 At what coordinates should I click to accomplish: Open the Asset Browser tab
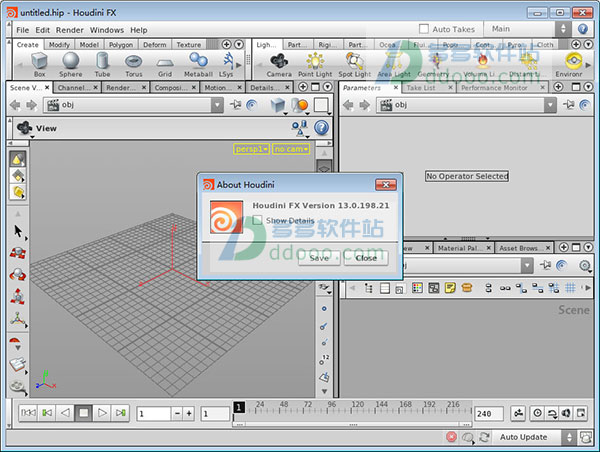(518, 248)
